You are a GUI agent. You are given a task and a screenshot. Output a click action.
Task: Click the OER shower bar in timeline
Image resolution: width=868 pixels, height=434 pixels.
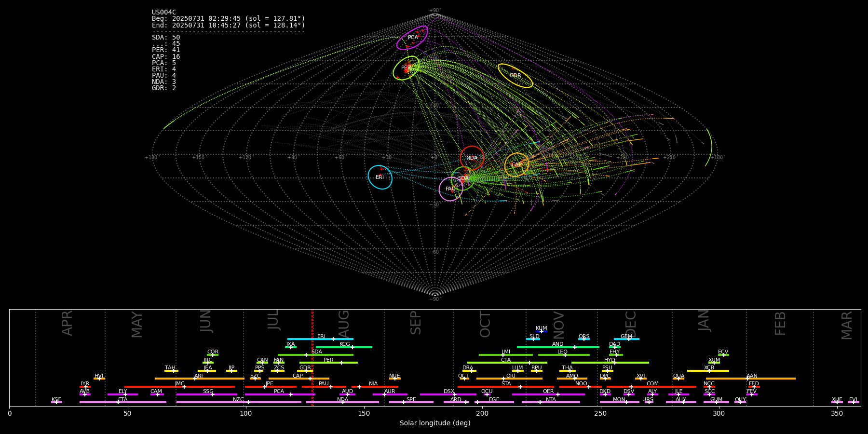[x=548, y=394]
